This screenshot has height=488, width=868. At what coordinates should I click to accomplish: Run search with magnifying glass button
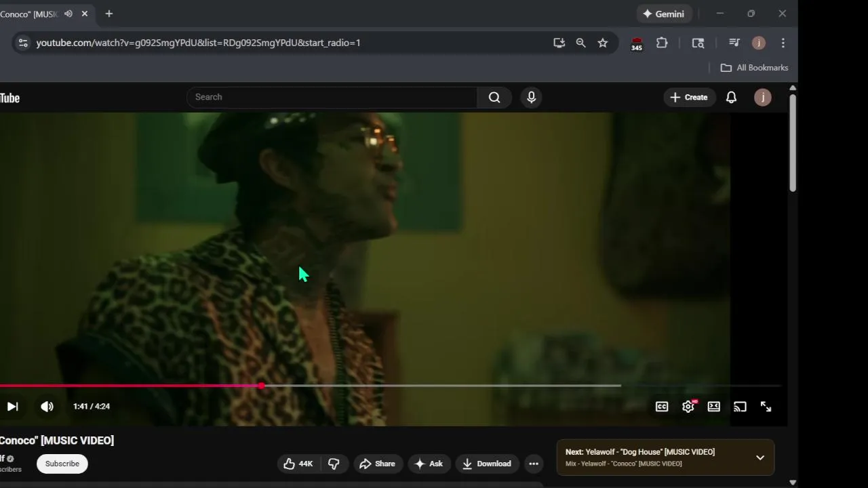[494, 98]
